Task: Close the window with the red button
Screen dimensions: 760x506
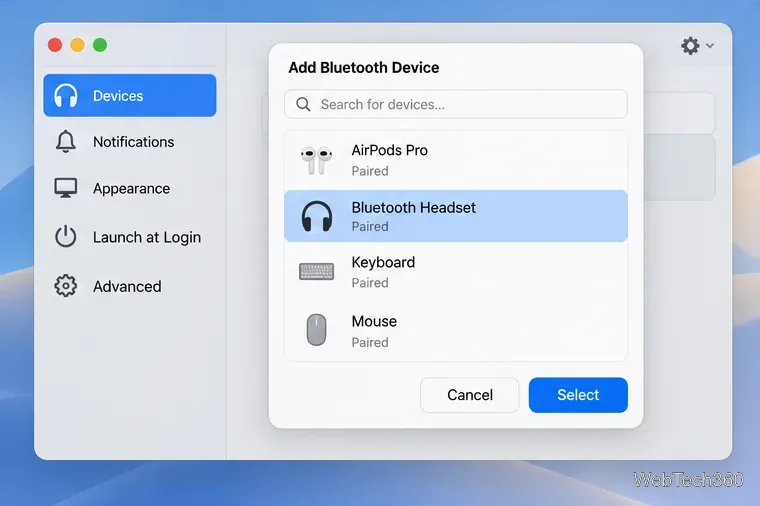Action: point(55,45)
